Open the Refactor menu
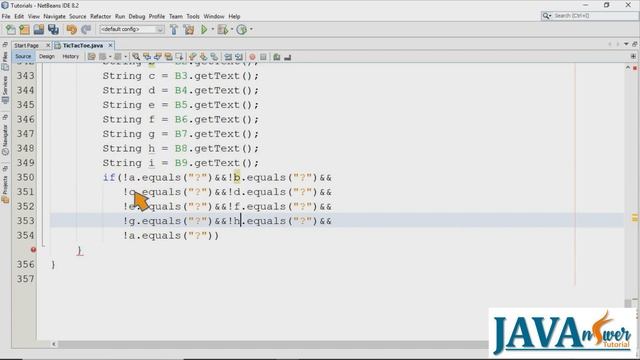 (100, 16)
